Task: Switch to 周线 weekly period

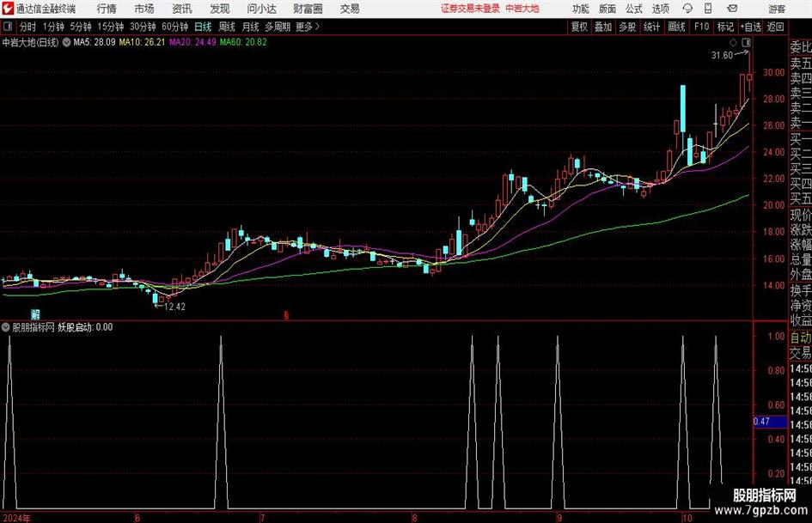Action: tap(227, 27)
